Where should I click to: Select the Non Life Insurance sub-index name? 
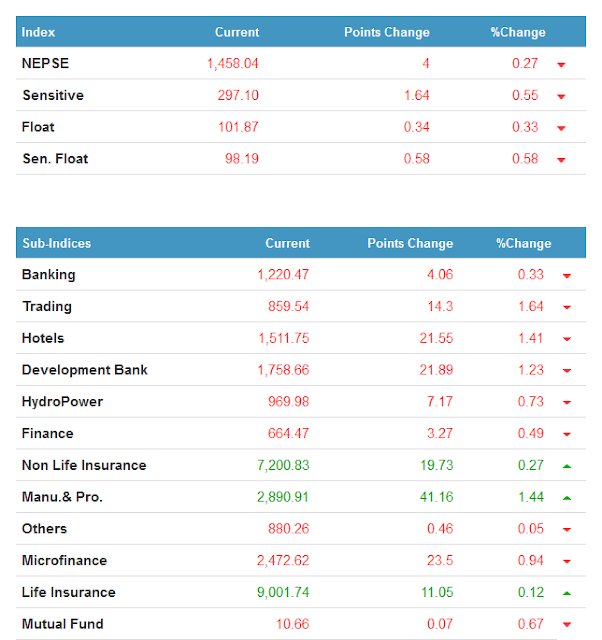pos(84,465)
